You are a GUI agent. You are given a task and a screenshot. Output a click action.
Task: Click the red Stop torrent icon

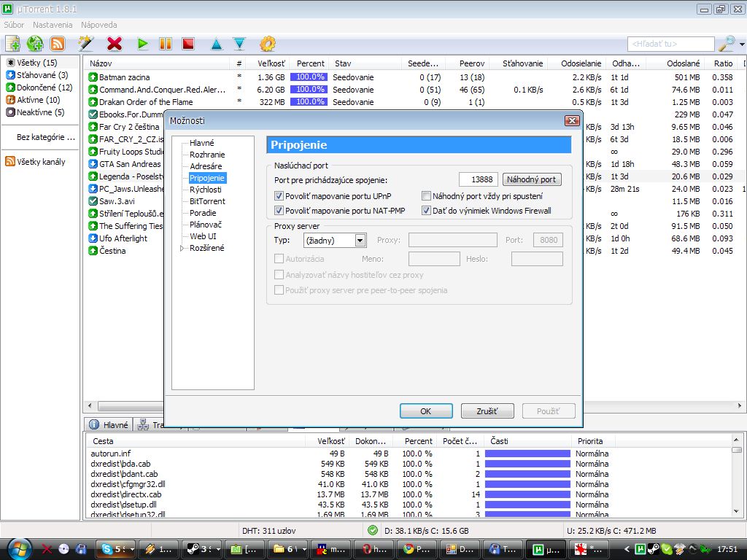click(189, 44)
